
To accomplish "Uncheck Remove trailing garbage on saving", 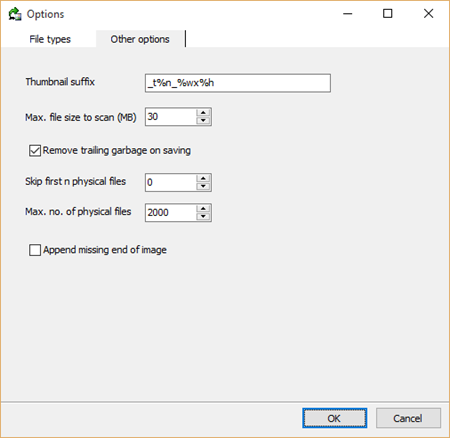I will (x=35, y=151).
